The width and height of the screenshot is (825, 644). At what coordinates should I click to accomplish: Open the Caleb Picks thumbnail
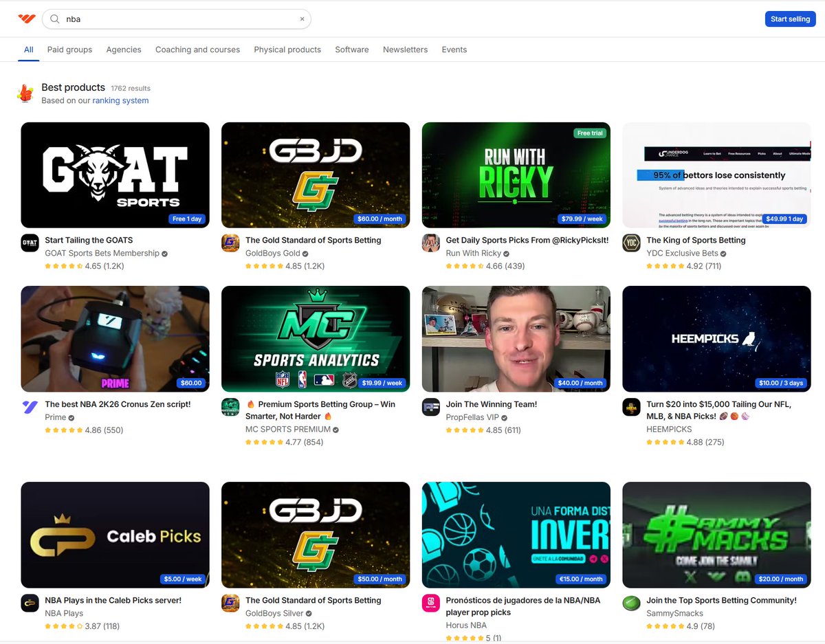pyautogui.click(x=115, y=535)
